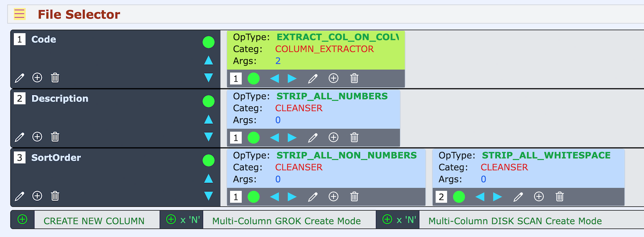
Task: Move the SortOrder column down
Action: click(209, 196)
